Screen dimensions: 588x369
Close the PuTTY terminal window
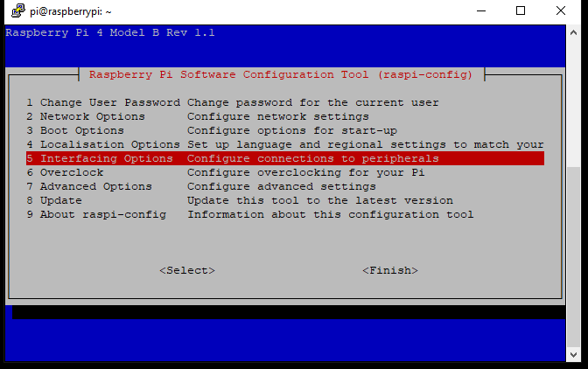(x=562, y=11)
